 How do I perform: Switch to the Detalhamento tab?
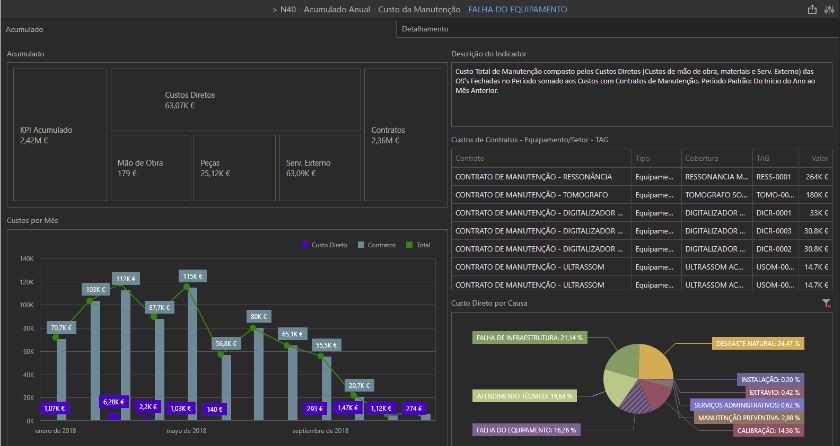(x=424, y=29)
